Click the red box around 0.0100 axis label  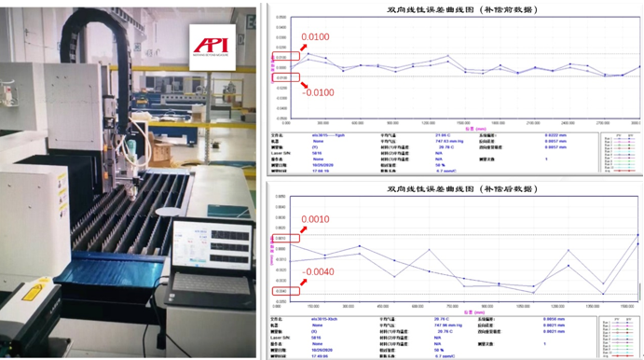(x=286, y=57)
